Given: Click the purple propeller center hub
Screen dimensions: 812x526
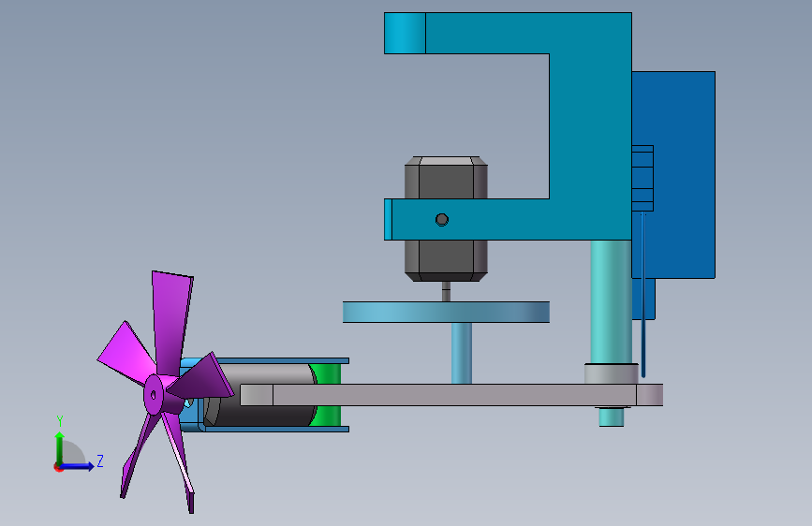Looking at the screenshot, I should tap(154, 395).
